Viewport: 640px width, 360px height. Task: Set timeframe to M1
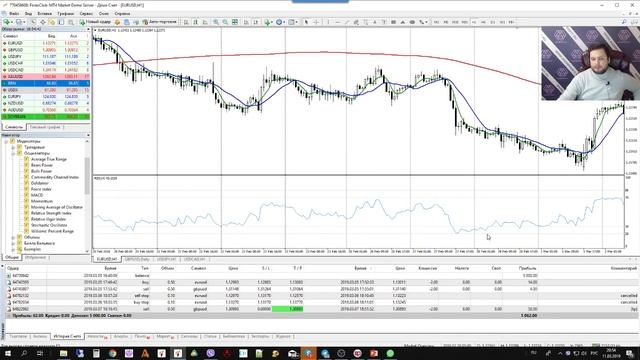tap(436, 22)
